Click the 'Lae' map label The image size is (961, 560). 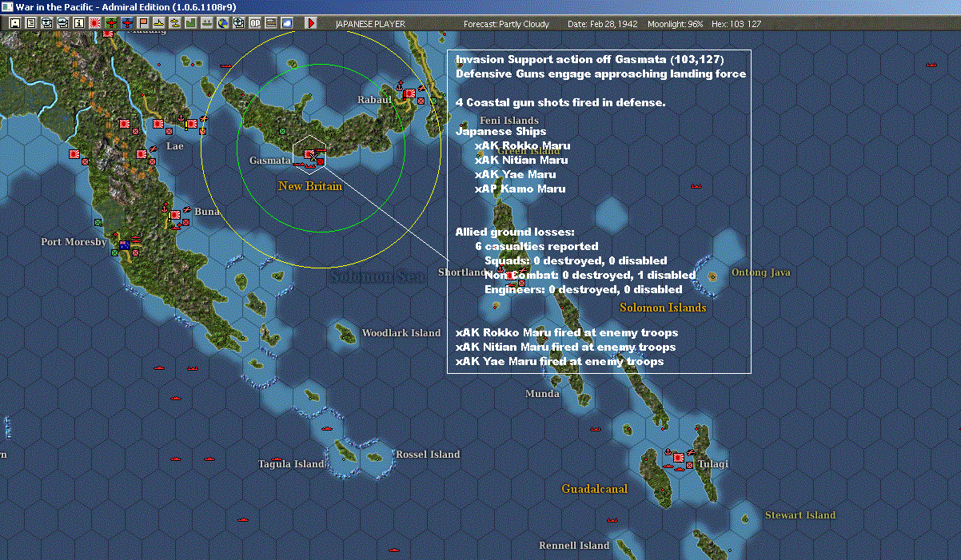tap(174, 146)
